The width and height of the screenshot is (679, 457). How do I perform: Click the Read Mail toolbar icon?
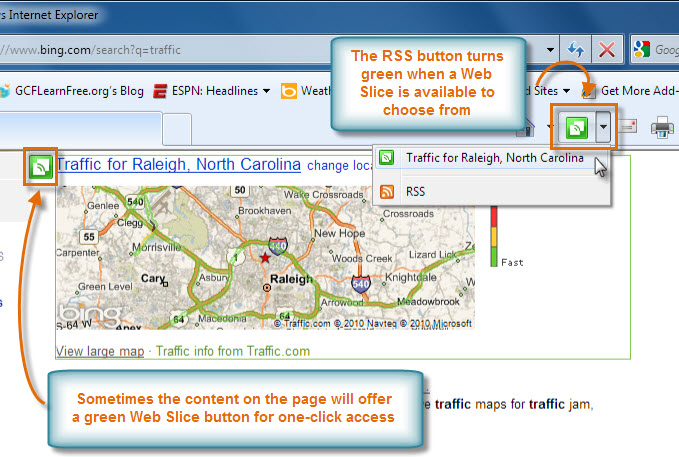(629, 128)
